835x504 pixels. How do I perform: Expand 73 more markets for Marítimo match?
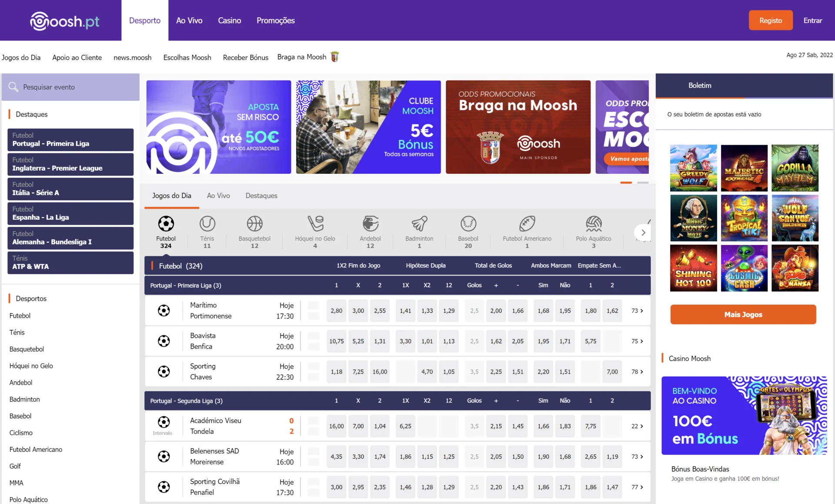(637, 311)
